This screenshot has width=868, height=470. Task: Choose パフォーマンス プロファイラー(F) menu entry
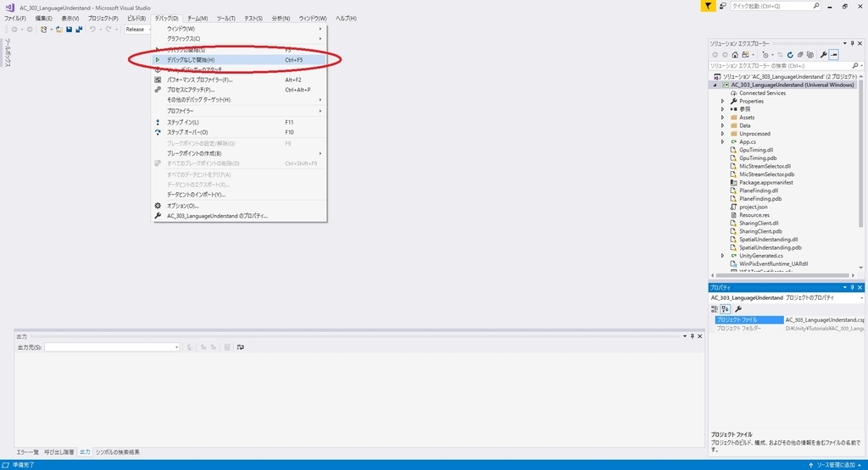click(x=239, y=80)
